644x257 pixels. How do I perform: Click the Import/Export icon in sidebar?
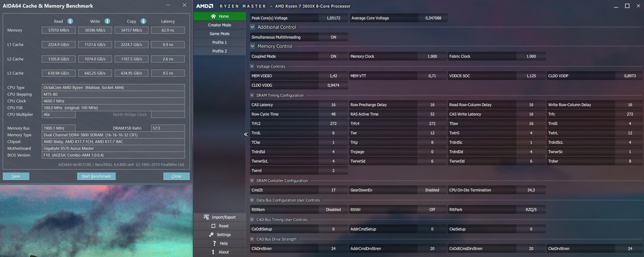[x=206, y=217]
